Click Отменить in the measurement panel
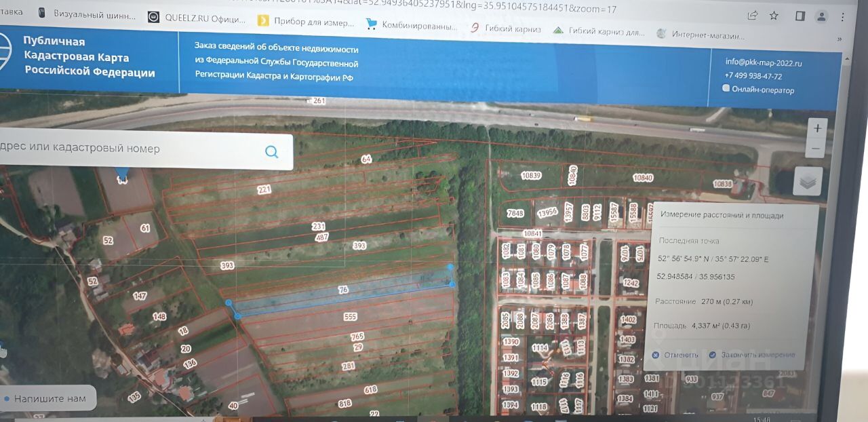Image resolution: width=868 pixels, height=422 pixels. [x=681, y=355]
